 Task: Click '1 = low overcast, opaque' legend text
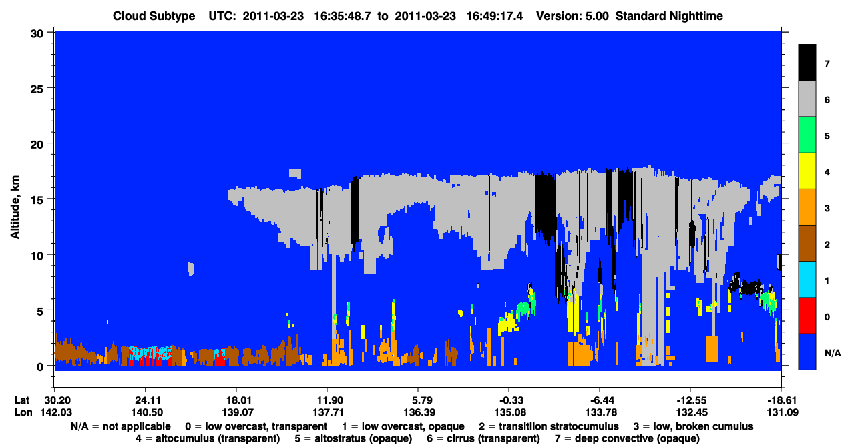[x=403, y=426]
